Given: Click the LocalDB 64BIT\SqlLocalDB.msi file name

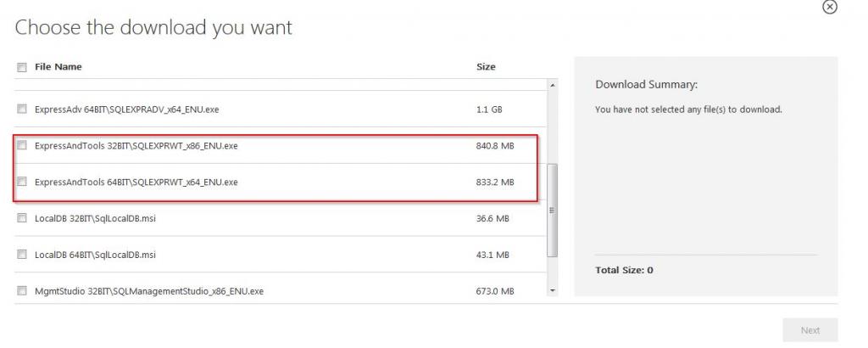Looking at the screenshot, I should pyautogui.click(x=95, y=255).
